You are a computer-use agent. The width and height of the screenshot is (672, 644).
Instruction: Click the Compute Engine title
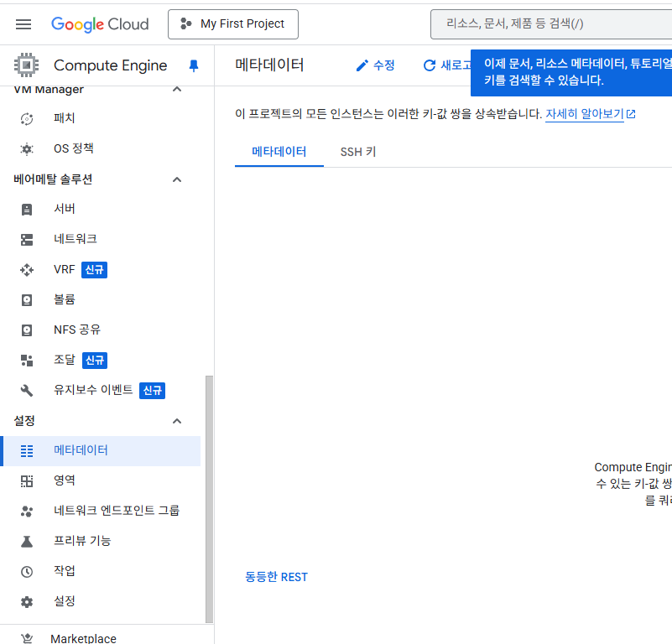[x=110, y=65]
